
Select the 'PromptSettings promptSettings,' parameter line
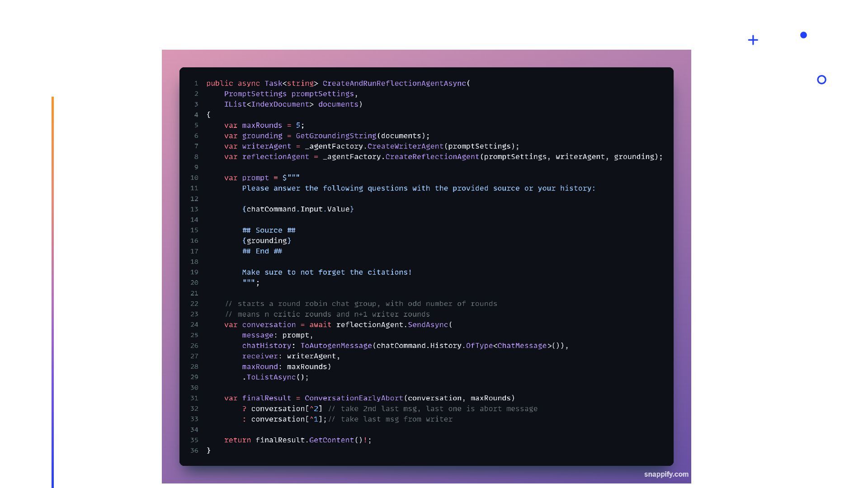291,94
